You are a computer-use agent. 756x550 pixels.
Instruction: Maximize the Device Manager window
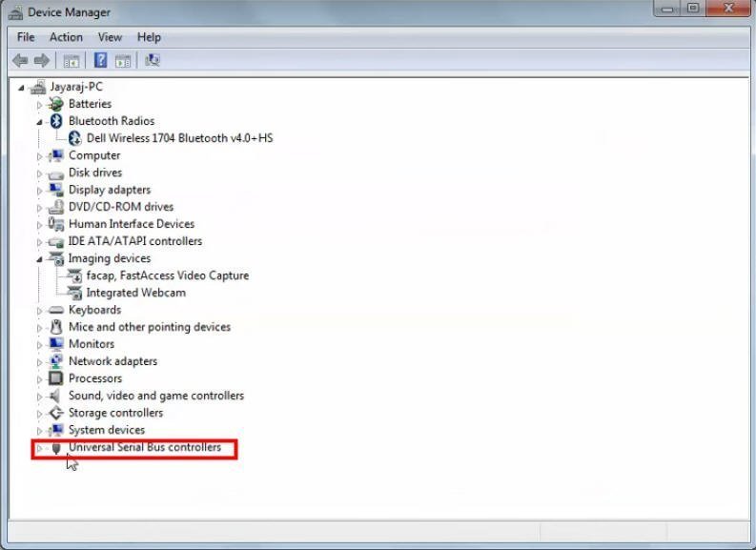pyautogui.click(x=693, y=9)
